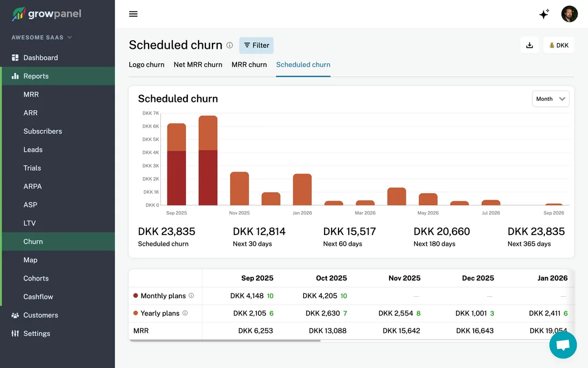Click the table's horizontal scrollbar

tap(225, 340)
